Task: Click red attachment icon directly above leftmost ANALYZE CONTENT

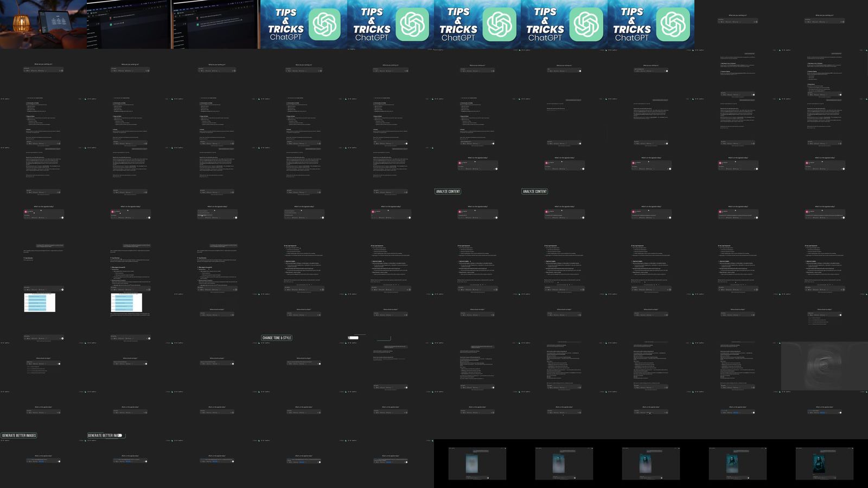Action: coord(461,163)
